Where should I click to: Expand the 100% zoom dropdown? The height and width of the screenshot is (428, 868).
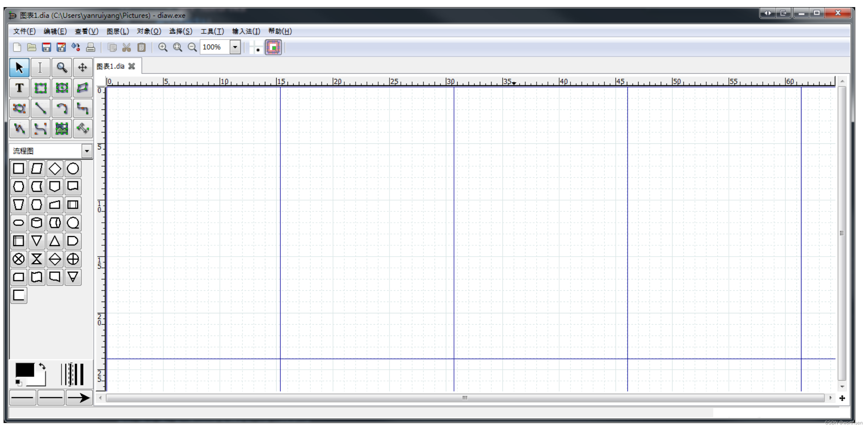pyautogui.click(x=235, y=47)
